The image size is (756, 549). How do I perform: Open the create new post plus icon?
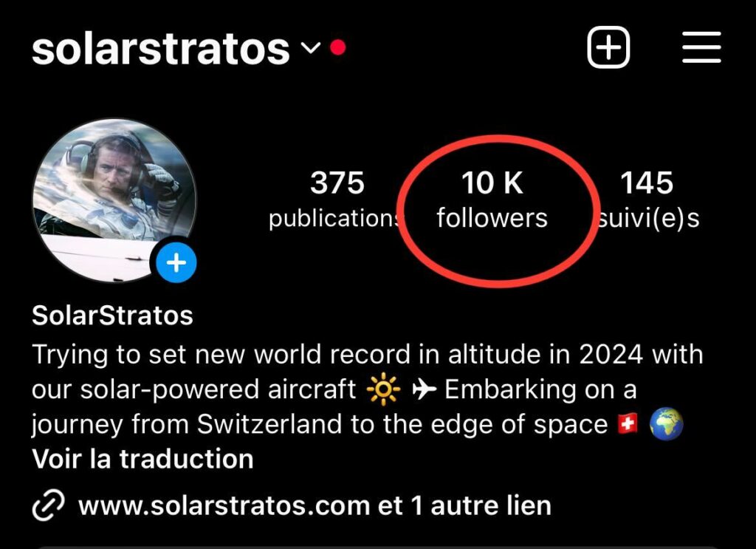(x=608, y=47)
